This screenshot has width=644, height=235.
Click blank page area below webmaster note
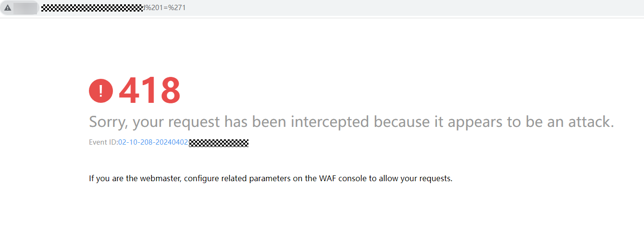(x=322, y=211)
